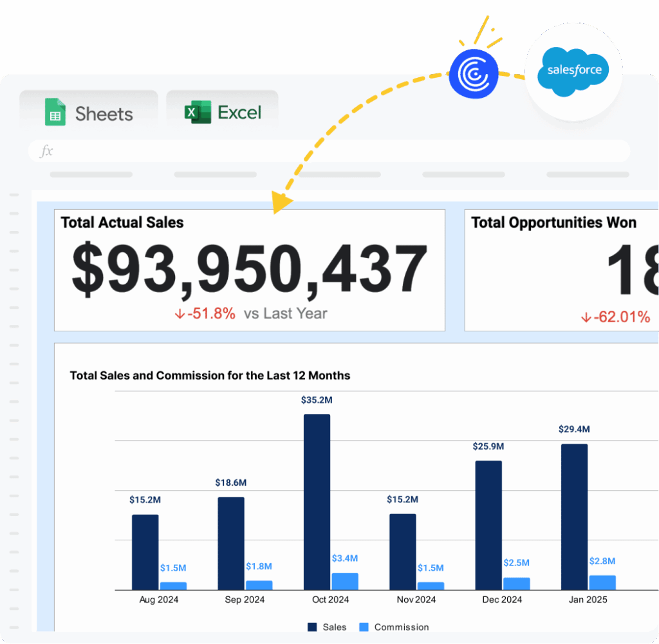Click red down arrow beside -51.8%
The image size is (659, 644).
point(180,314)
